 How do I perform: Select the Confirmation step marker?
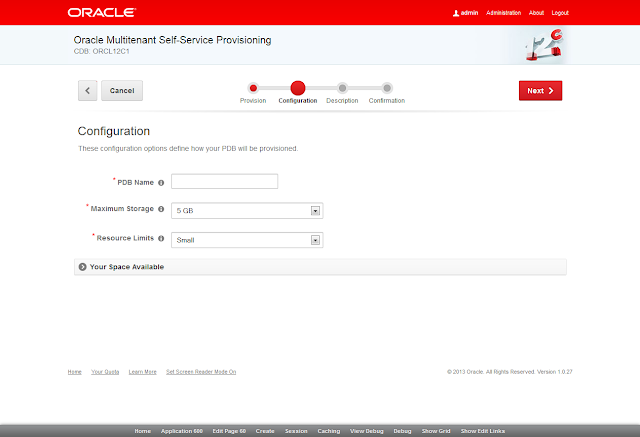(387, 88)
